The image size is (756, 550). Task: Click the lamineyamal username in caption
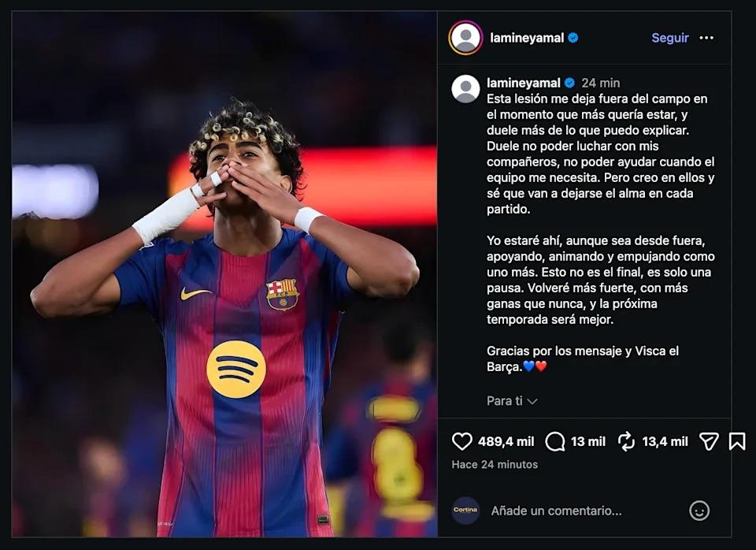click(524, 83)
